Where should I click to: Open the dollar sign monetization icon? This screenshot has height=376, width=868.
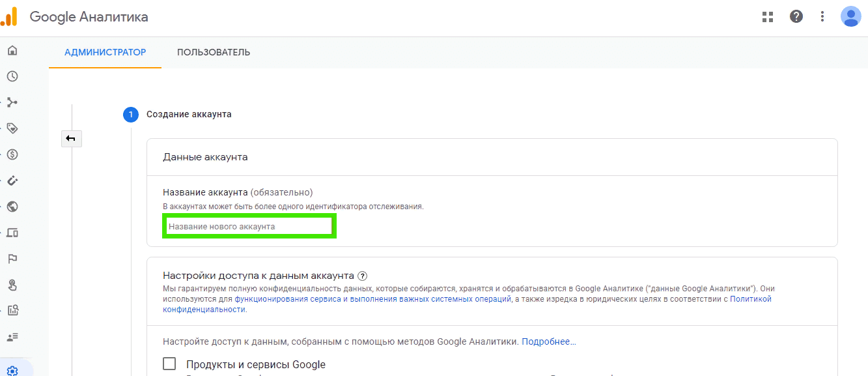[12, 154]
